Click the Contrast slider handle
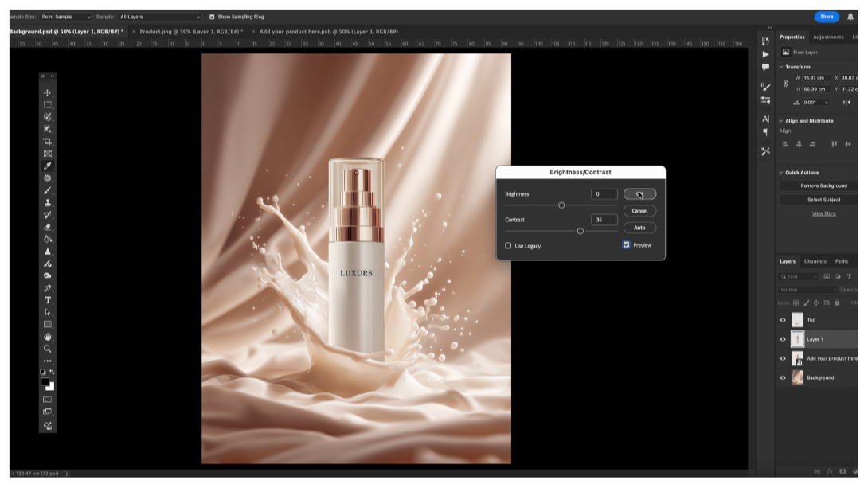 point(581,232)
